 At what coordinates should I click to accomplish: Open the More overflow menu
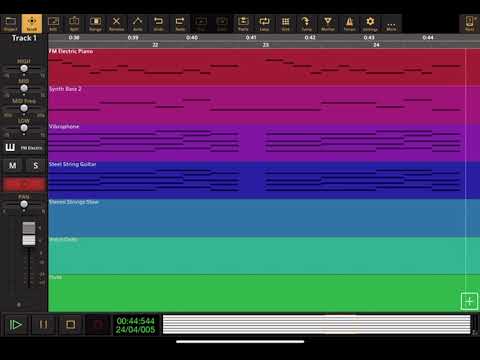(x=391, y=23)
